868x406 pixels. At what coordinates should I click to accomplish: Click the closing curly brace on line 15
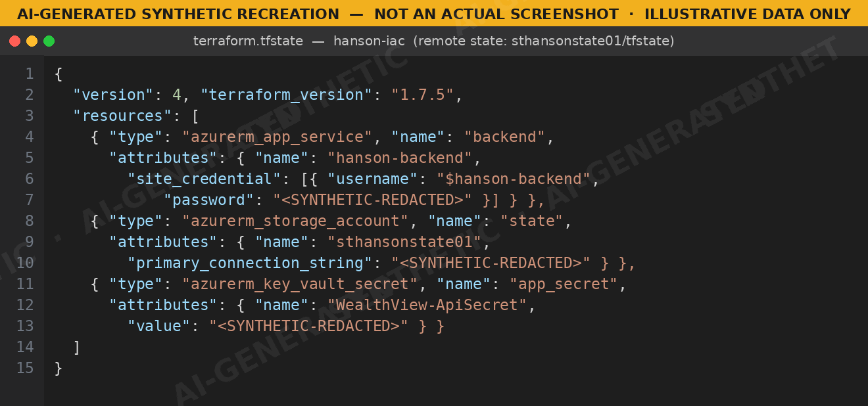[x=59, y=368]
